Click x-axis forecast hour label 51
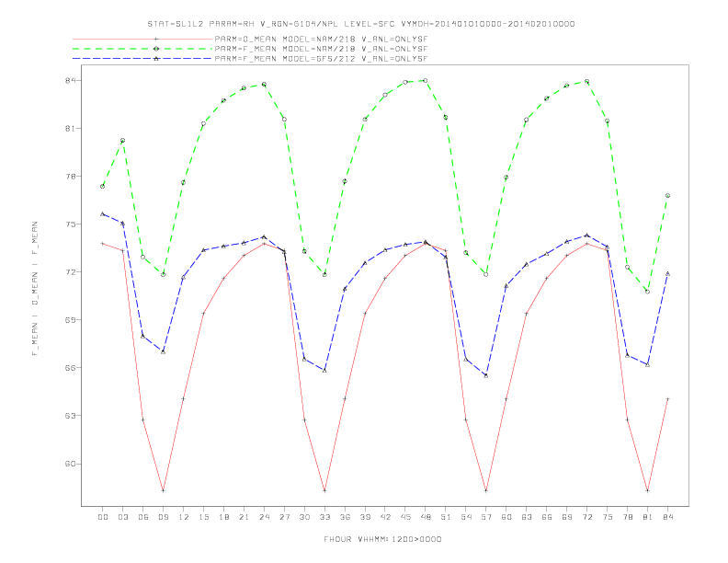The width and height of the screenshot is (728, 563). [x=446, y=517]
